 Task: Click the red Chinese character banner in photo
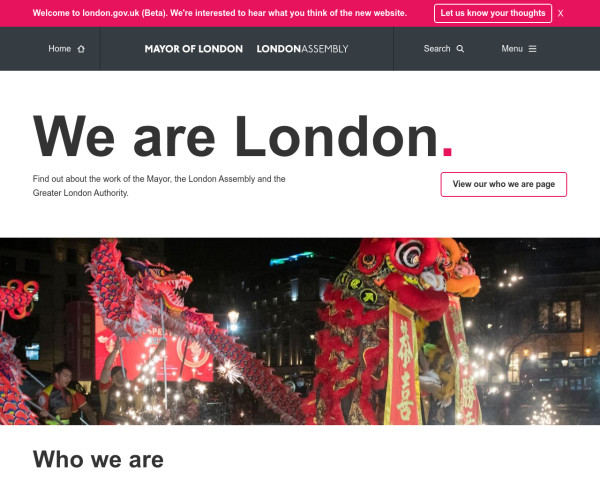[x=403, y=364]
